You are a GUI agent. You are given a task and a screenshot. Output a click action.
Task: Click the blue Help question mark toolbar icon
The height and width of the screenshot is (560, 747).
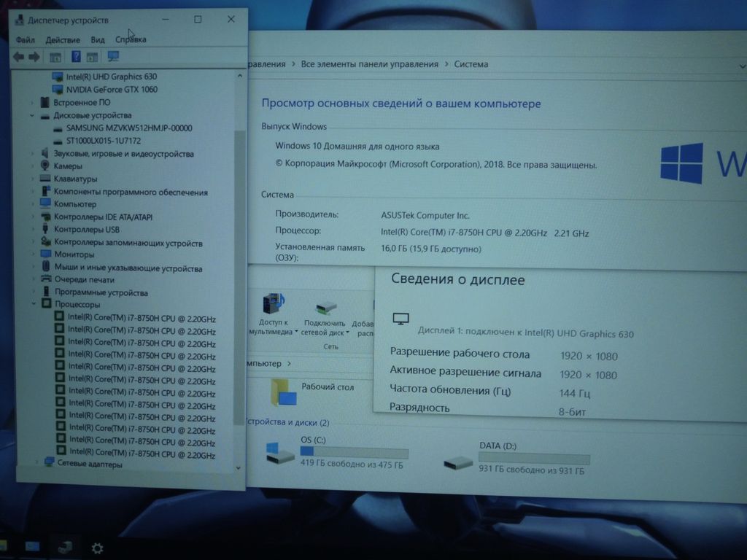(76, 57)
